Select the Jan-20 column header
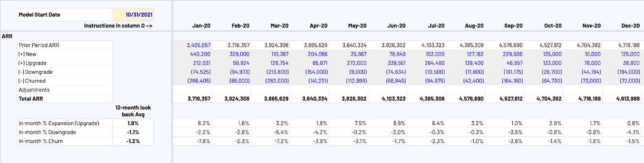This screenshot has height=163, width=644. [x=201, y=26]
